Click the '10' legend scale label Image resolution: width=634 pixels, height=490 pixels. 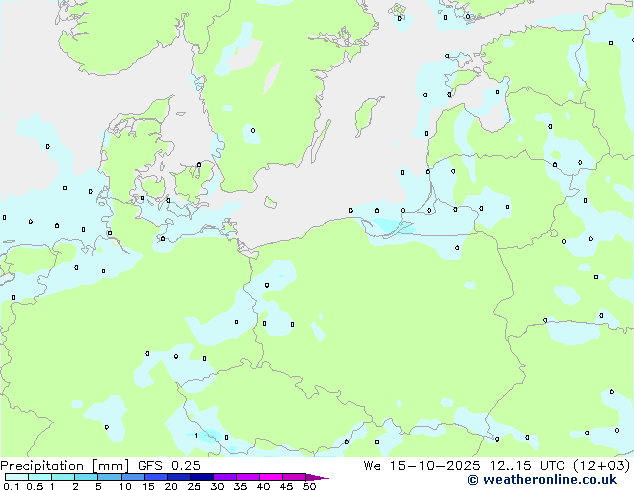(125, 486)
